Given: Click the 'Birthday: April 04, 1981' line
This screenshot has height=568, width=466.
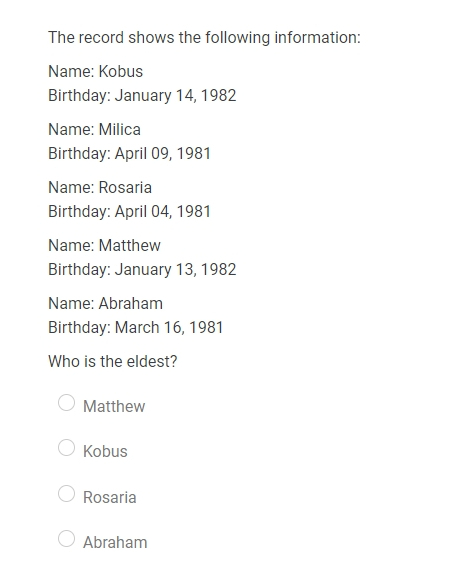Looking at the screenshot, I should pyautogui.click(x=129, y=212).
